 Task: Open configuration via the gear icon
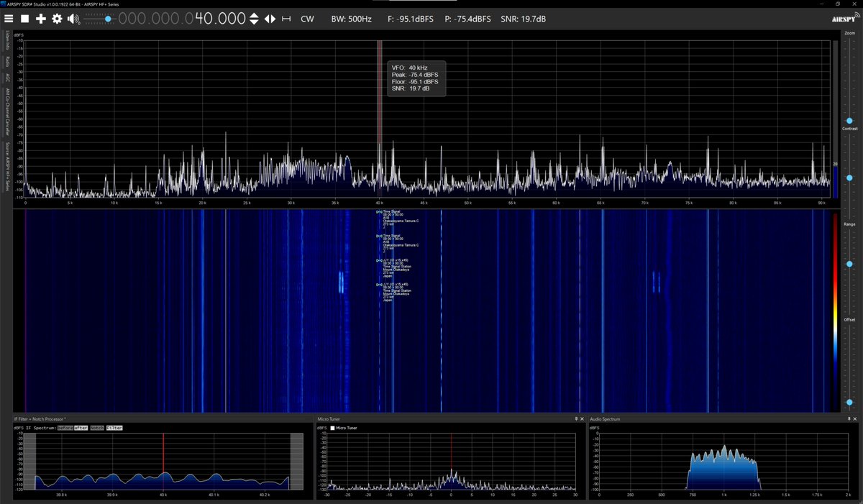(x=57, y=19)
